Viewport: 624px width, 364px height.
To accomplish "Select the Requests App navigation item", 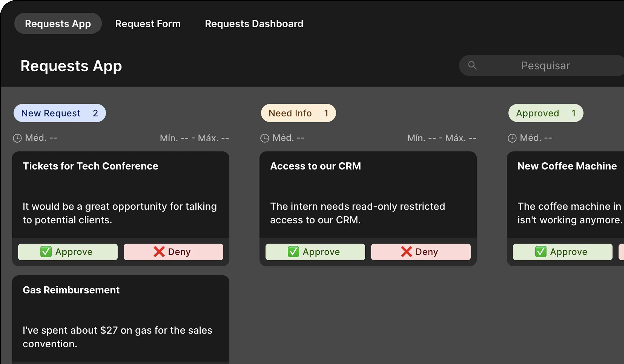I will click(x=58, y=23).
